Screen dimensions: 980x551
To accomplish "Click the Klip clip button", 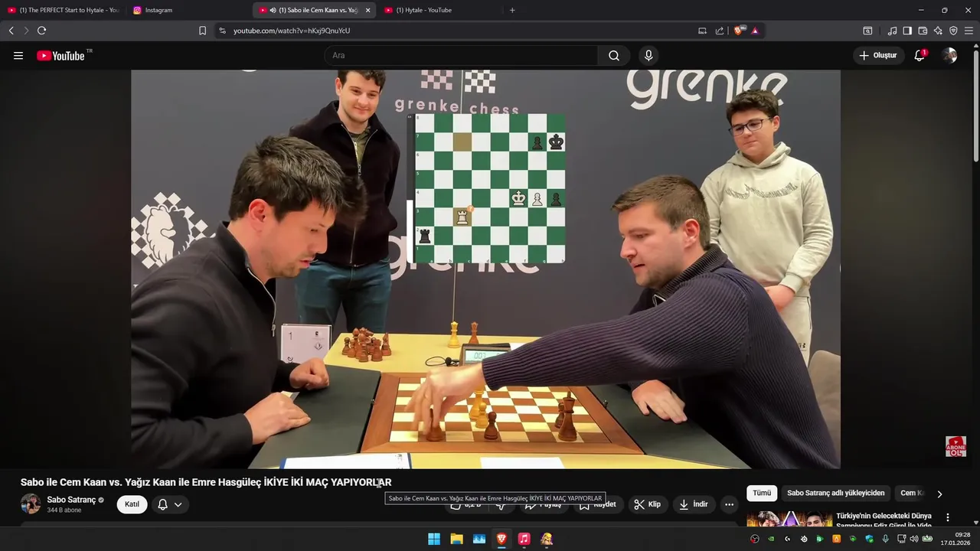I will point(647,504).
